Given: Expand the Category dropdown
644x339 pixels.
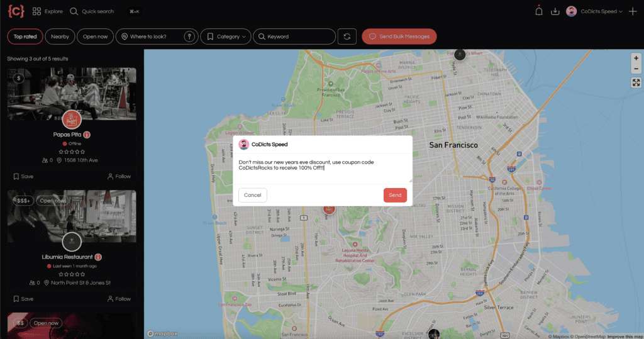Looking at the screenshot, I should [225, 36].
